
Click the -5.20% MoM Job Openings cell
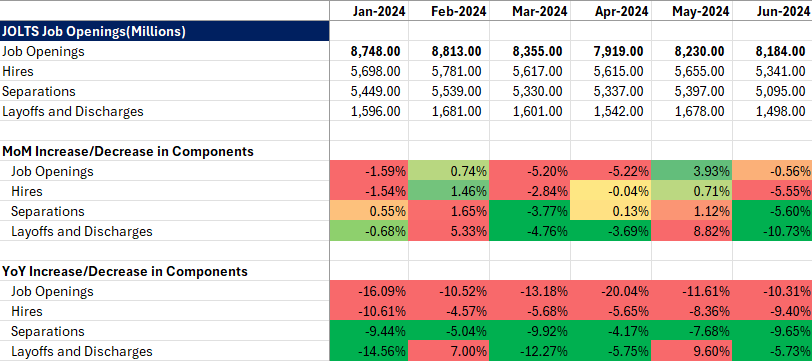pyautogui.click(x=530, y=171)
